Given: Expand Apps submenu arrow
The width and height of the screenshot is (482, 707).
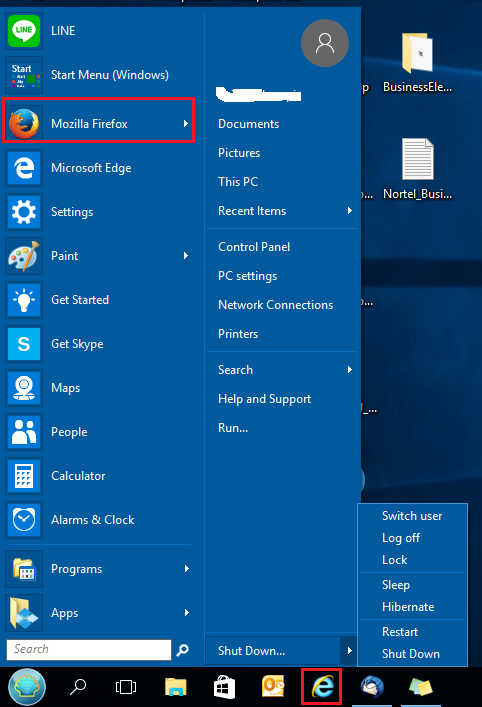Looking at the screenshot, I should [x=186, y=613].
